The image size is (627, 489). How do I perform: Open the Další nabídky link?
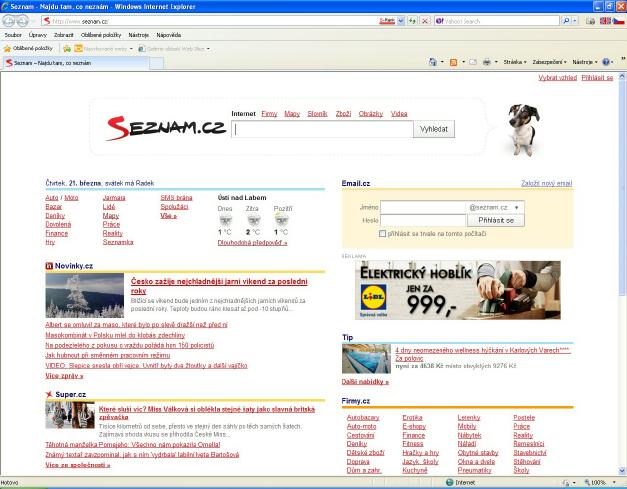365,382
